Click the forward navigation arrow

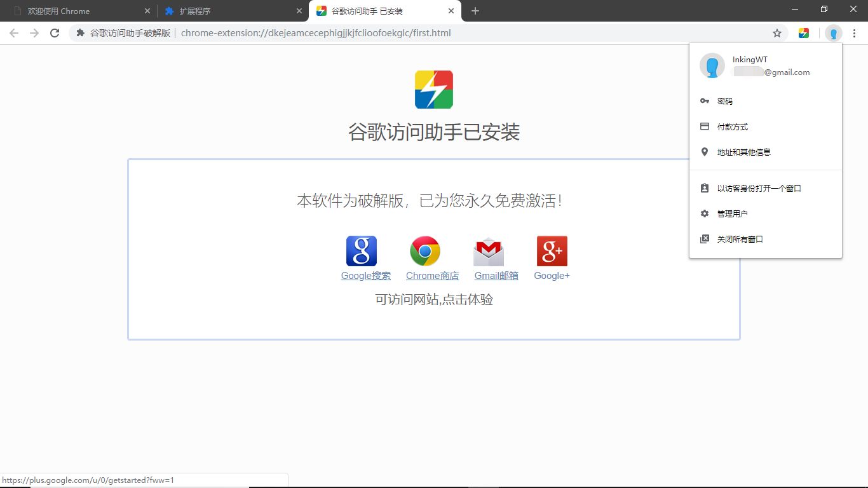(34, 33)
